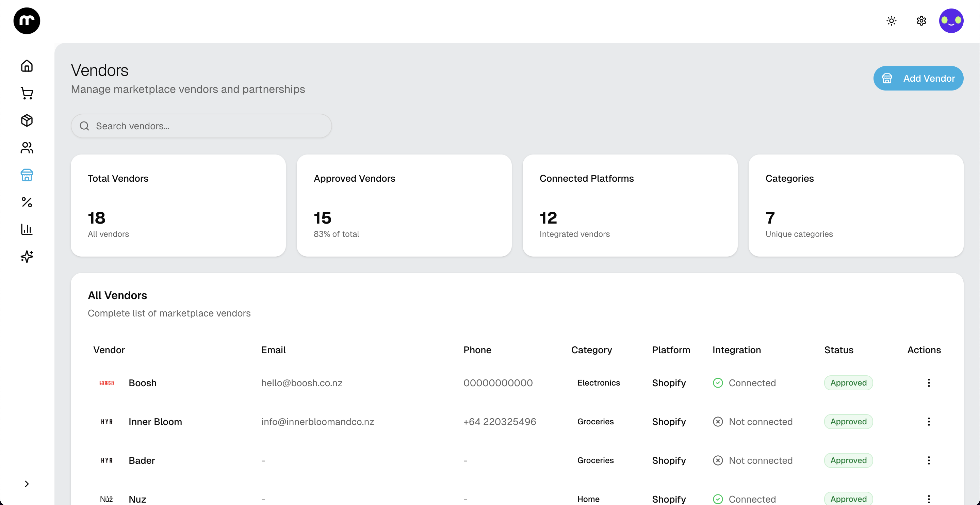Open actions menu for Boosh vendor
Image resolution: width=980 pixels, height=505 pixels.
(929, 383)
